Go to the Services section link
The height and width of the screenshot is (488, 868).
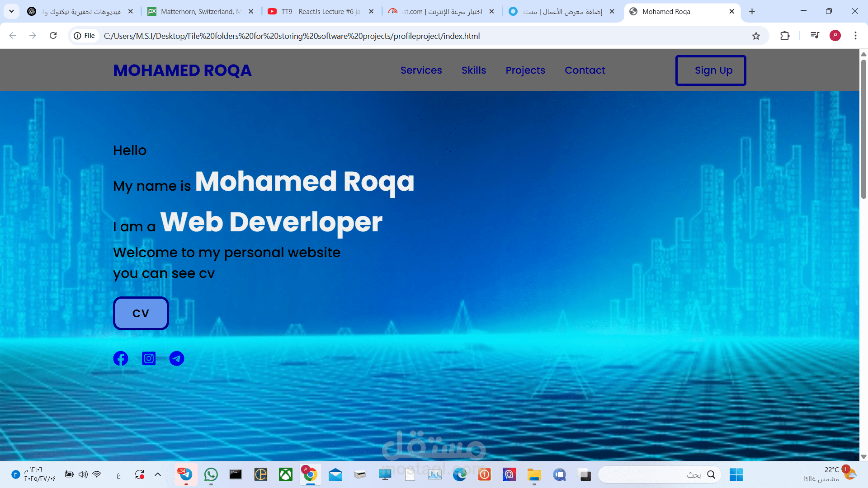point(421,70)
